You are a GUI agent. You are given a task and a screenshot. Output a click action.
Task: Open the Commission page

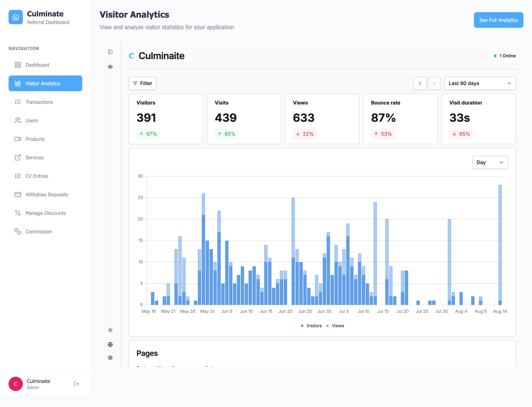45,232
